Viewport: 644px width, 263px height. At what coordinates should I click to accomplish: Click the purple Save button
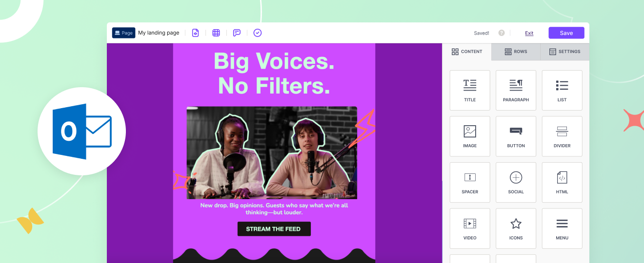point(566,33)
